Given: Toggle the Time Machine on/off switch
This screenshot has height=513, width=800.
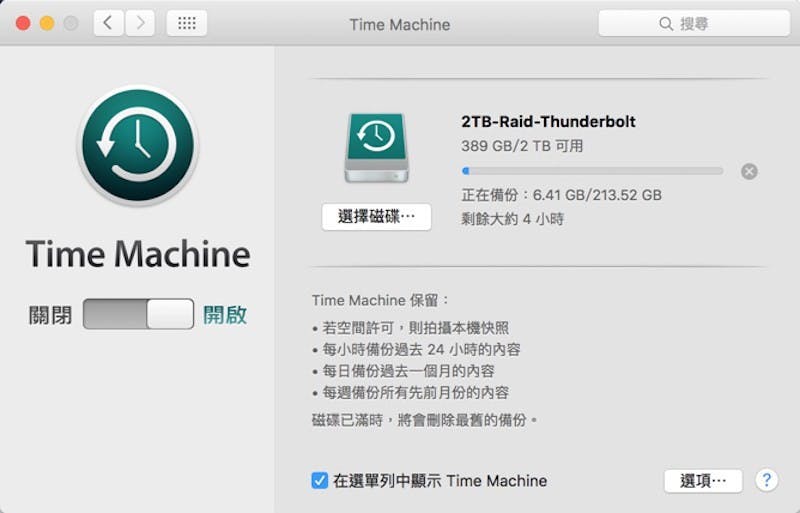Looking at the screenshot, I should pos(138,314).
